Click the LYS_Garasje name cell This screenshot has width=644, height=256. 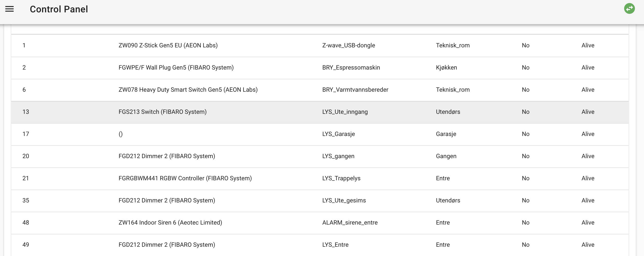tap(338, 134)
